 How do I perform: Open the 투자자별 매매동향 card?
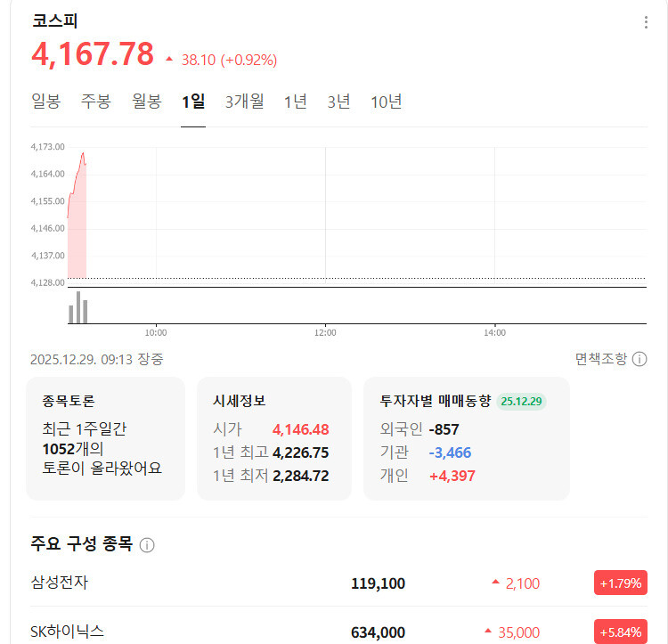(466, 438)
